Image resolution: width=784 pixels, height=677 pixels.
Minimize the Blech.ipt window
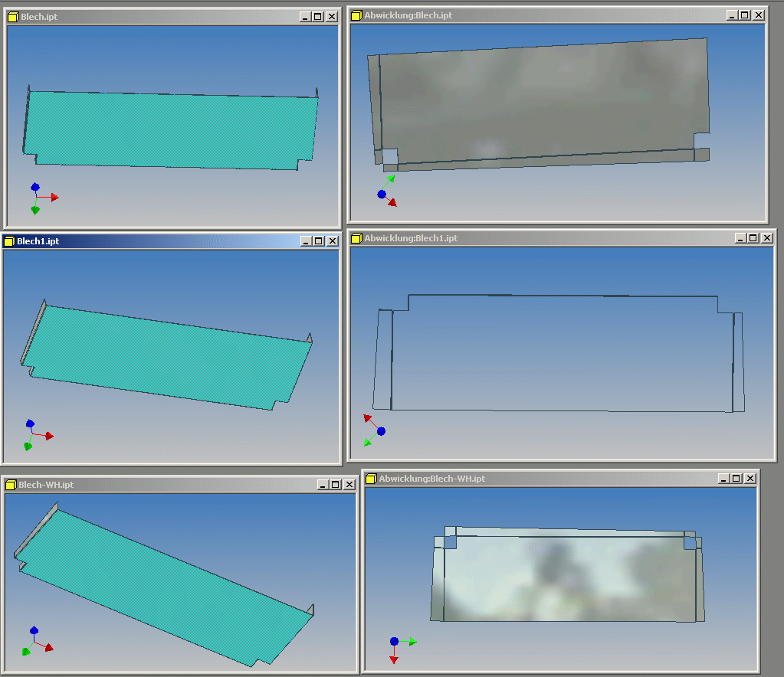coord(305,17)
